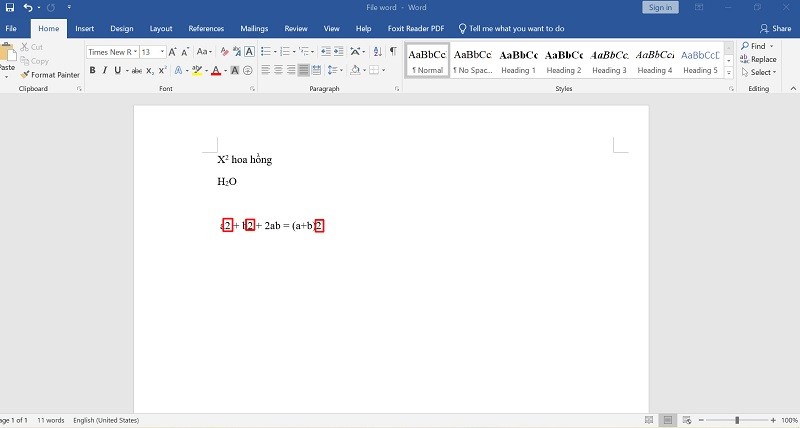Open Text Effects and Typography
800x428 pixels.
(x=179, y=70)
